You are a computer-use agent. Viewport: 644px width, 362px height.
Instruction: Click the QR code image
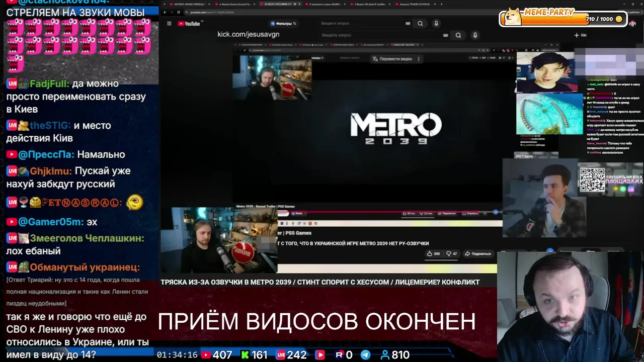pyautogui.click(x=592, y=179)
